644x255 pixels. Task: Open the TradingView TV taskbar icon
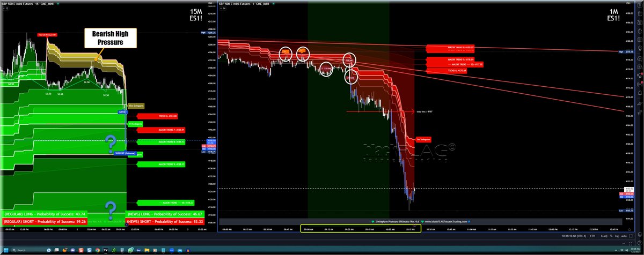106,250
